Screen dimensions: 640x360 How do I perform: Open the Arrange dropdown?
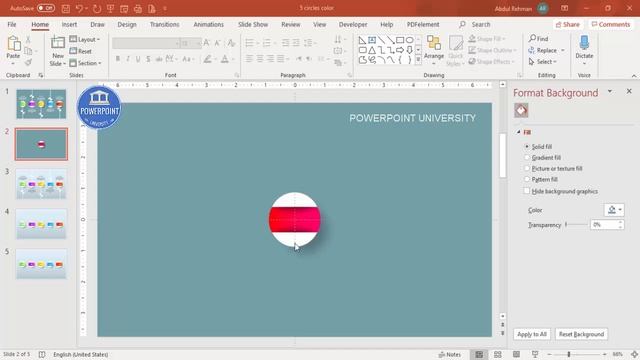point(433,51)
